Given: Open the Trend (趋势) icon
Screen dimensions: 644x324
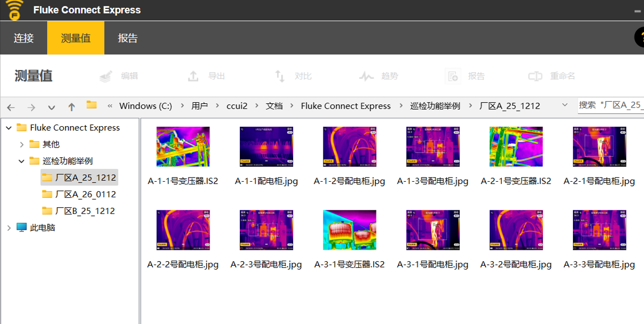Looking at the screenshot, I should tap(366, 76).
